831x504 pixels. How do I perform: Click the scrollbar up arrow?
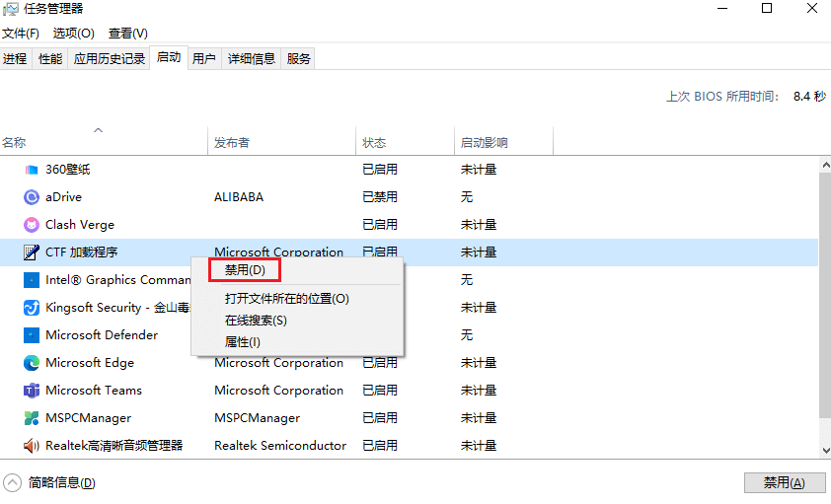[825, 165]
